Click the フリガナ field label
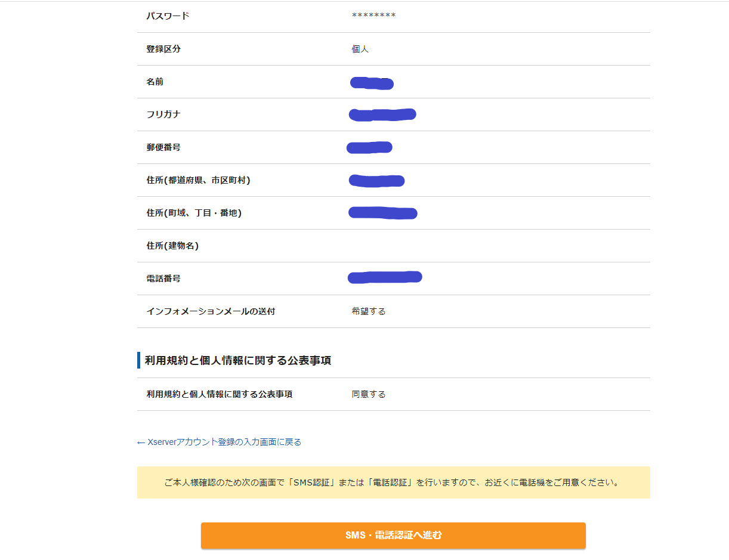 pyautogui.click(x=163, y=115)
